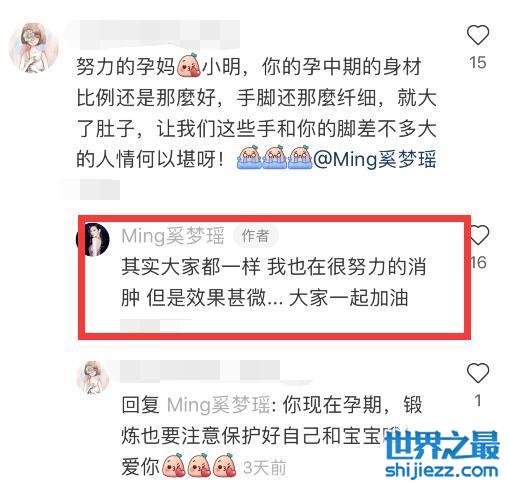The image size is (509, 485).
Task: Tap the first crying peach emoji
Action: (249, 157)
